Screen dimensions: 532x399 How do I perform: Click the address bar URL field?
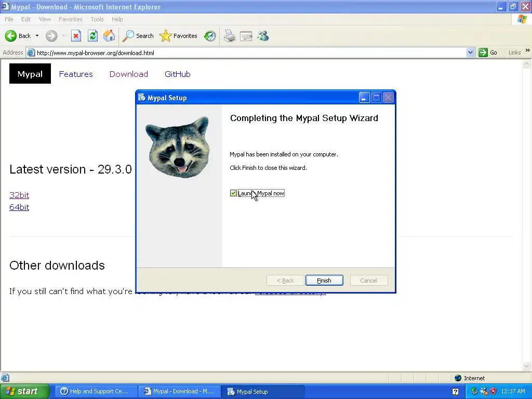251,52
